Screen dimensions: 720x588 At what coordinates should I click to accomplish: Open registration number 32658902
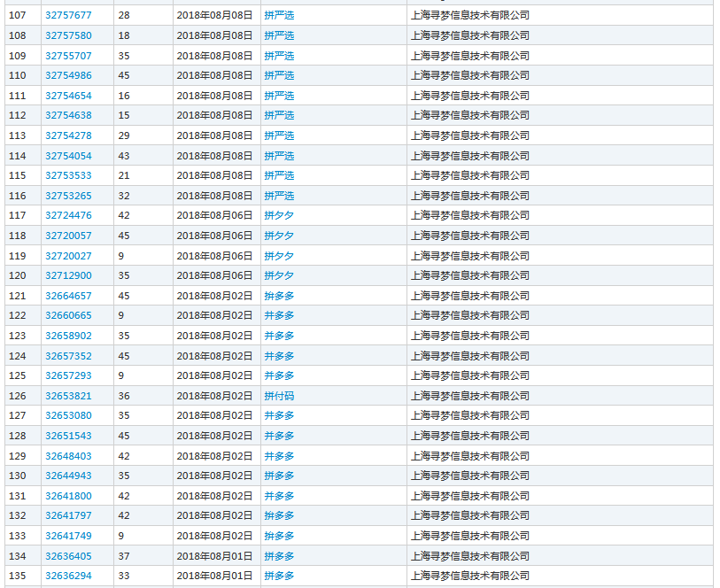[68, 336]
